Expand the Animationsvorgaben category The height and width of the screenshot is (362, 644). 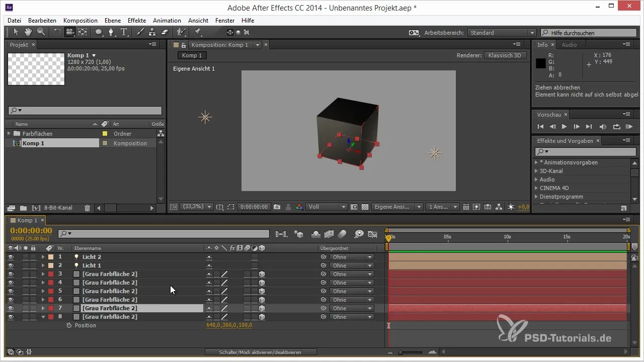(x=536, y=162)
